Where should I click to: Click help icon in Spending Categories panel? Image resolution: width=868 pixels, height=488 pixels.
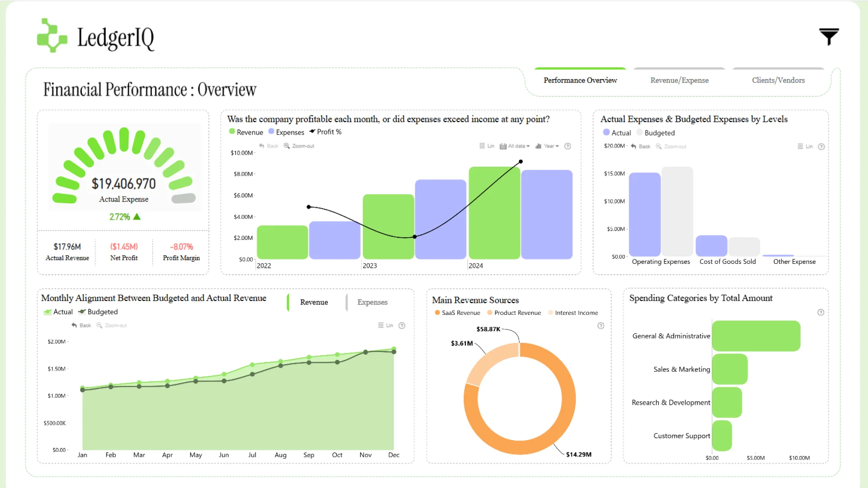pos(821,312)
